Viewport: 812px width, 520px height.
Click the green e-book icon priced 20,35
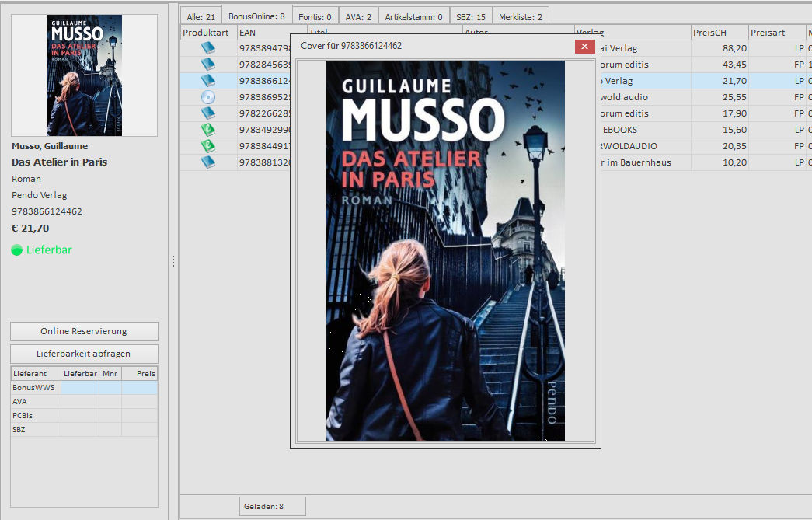point(207,146)
